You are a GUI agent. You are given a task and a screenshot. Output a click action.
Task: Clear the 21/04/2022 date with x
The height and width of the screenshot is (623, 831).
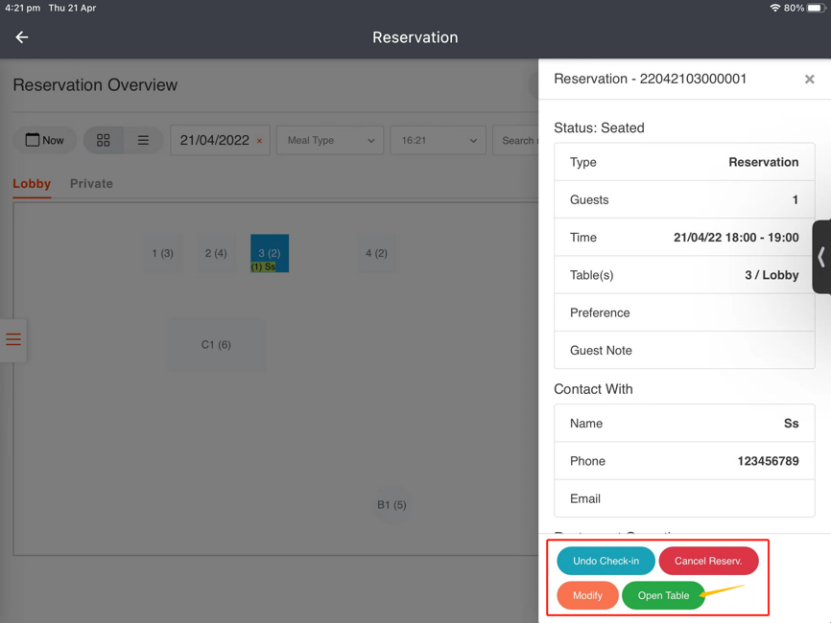pos(260,141)
